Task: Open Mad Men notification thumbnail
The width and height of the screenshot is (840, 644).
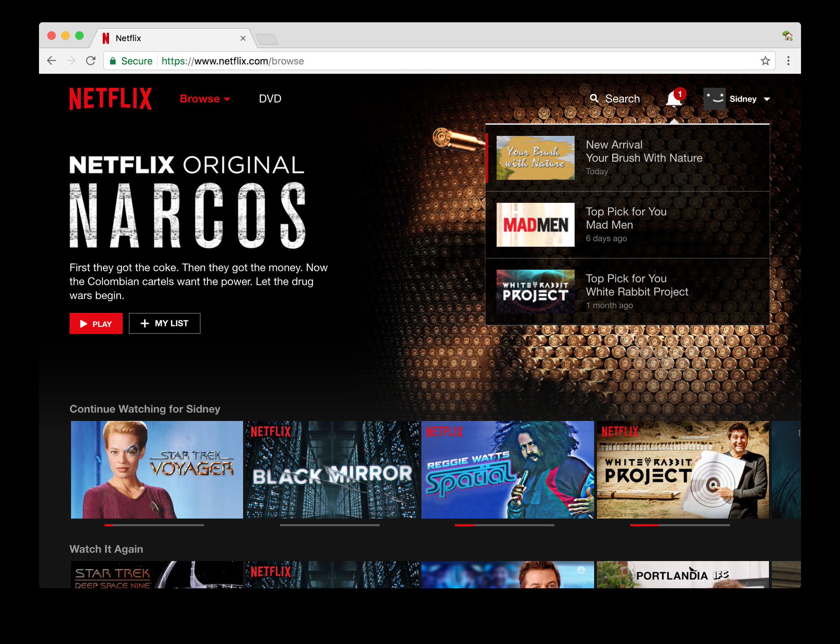Action: (x=535, y=225)
